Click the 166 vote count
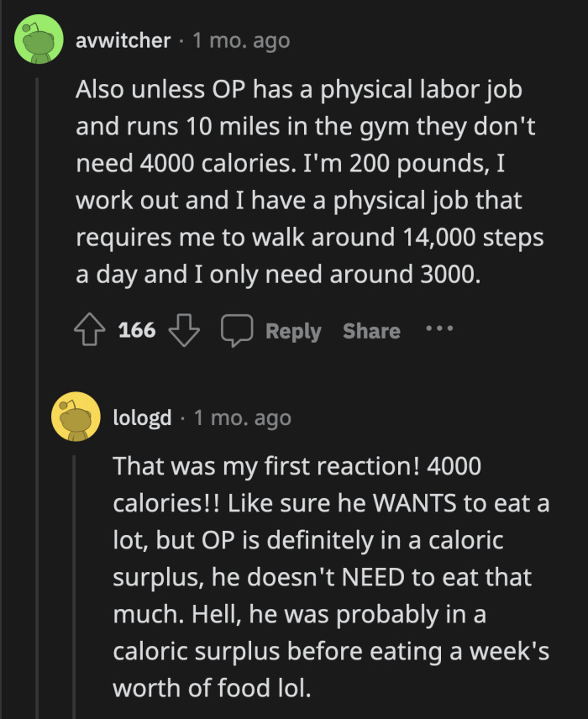Image resolution: width=588 pixels, height=719 pixels. tap(136, 330)
